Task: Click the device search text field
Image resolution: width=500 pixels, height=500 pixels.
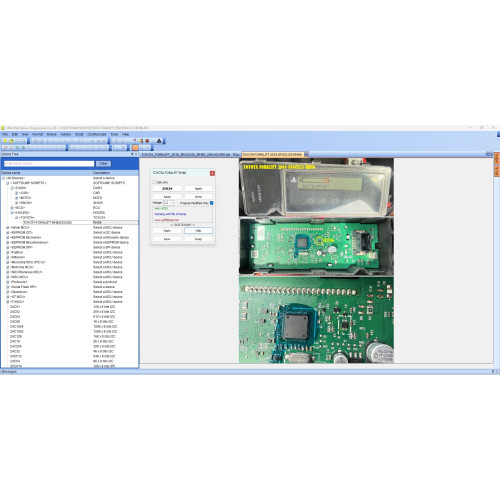Action: (49, 164)
